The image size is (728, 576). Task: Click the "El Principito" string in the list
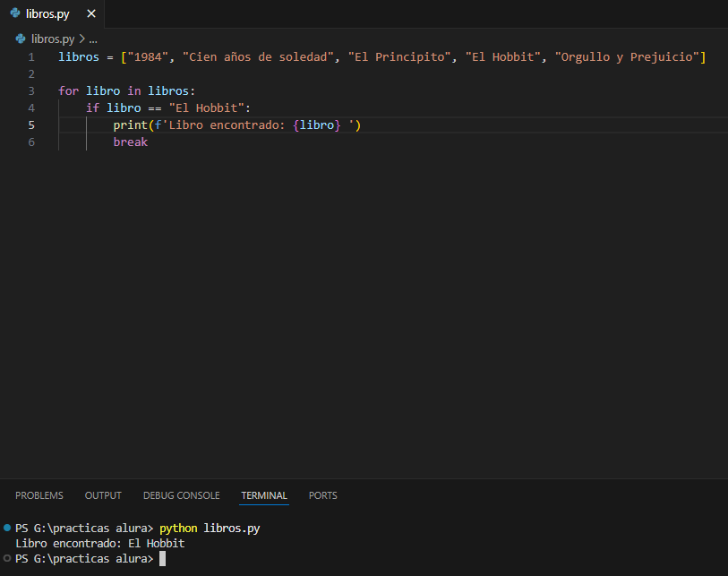[x=398, y=57]
